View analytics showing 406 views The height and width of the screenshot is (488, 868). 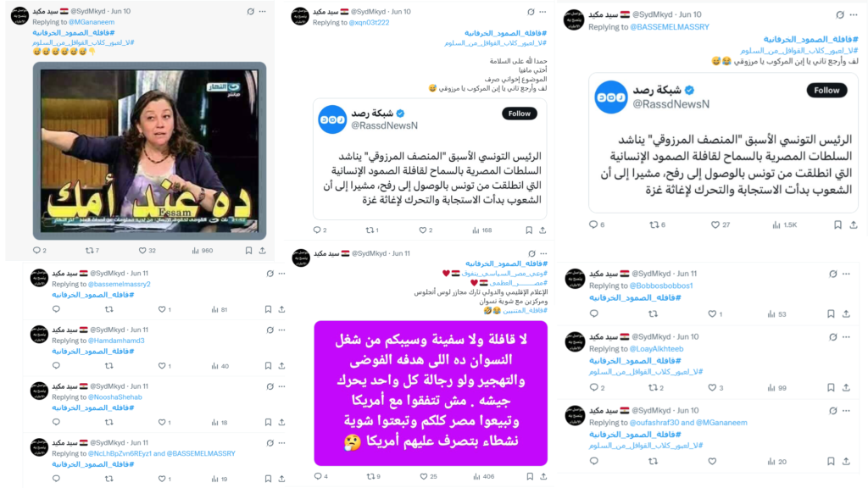(x=483, y=476)
